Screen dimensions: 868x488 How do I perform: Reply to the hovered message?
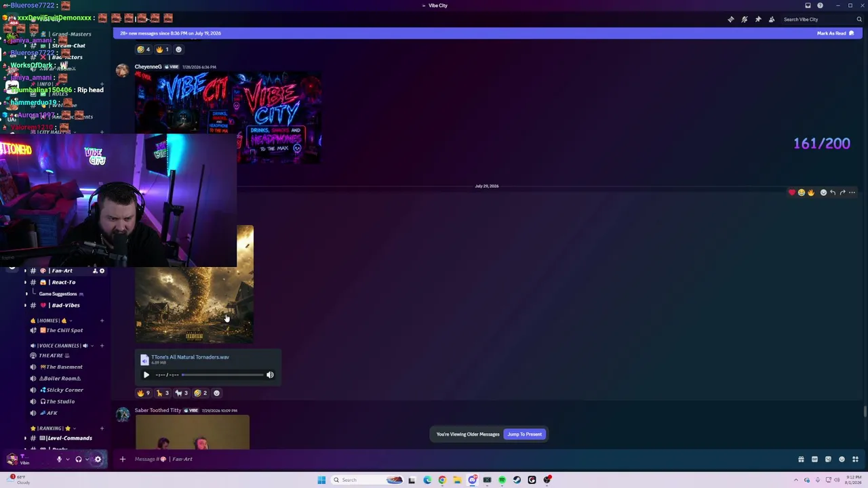(x=833, y=192)
